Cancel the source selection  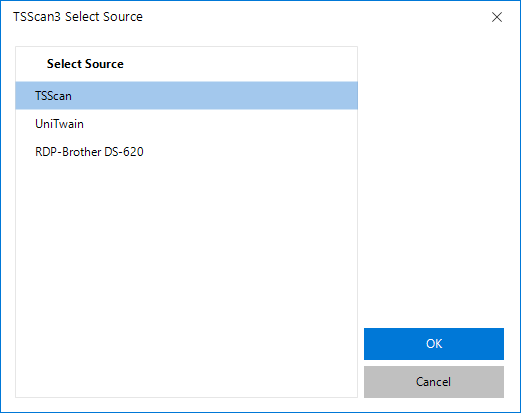434,382
